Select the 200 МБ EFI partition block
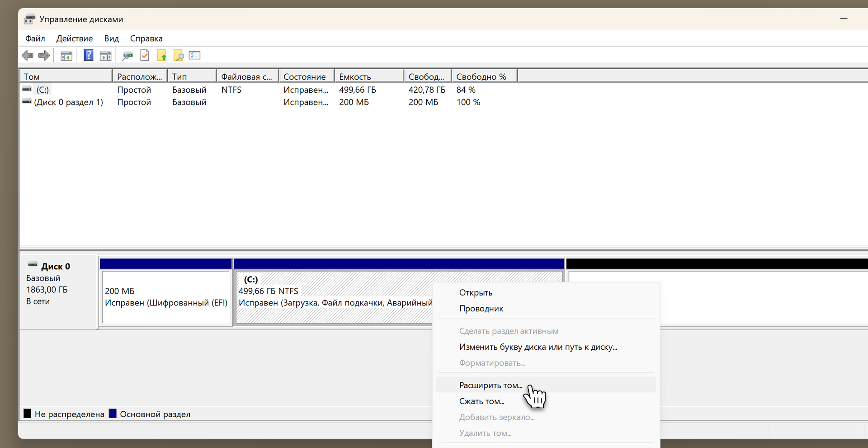868x448 pixels. (x=166, y=297)
